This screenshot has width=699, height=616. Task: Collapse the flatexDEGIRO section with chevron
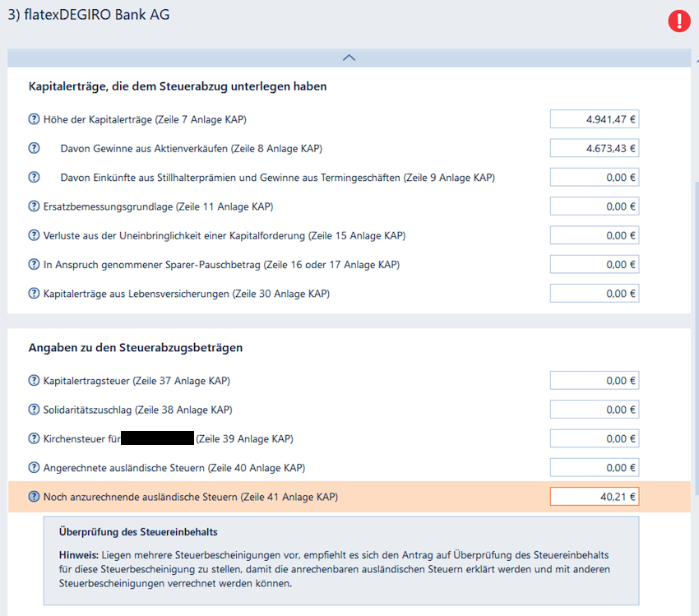click(x=349, y=58)
